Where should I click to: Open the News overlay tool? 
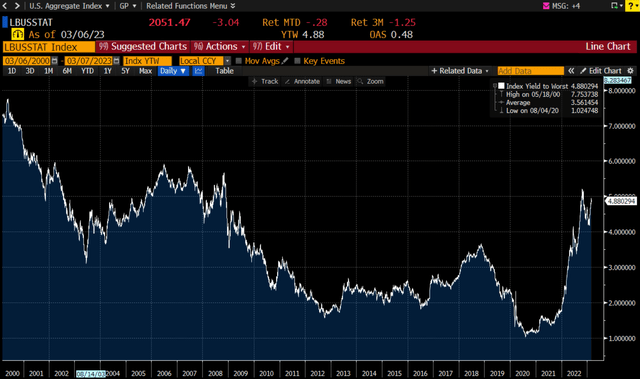click(x=339, y=82)
